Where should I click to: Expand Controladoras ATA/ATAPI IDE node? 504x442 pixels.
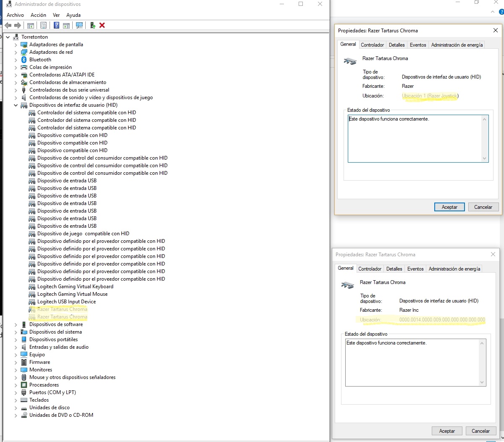[x=16, y=75]
